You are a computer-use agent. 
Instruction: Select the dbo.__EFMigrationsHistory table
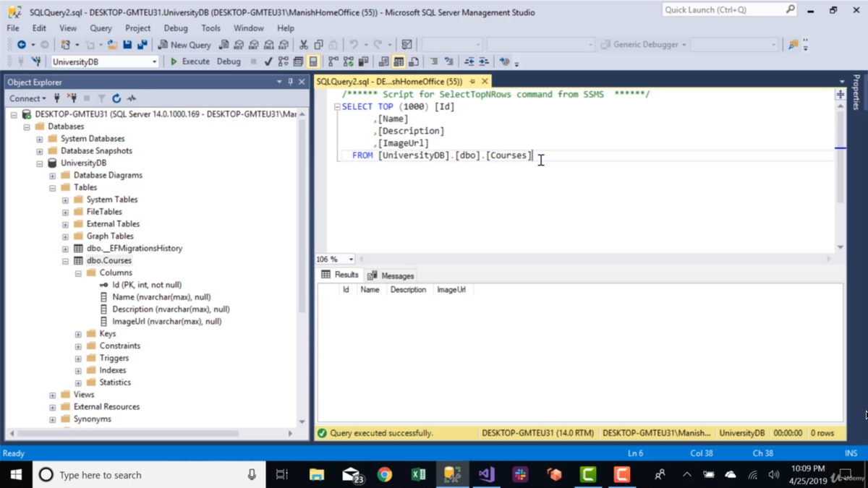click(135, 248)
